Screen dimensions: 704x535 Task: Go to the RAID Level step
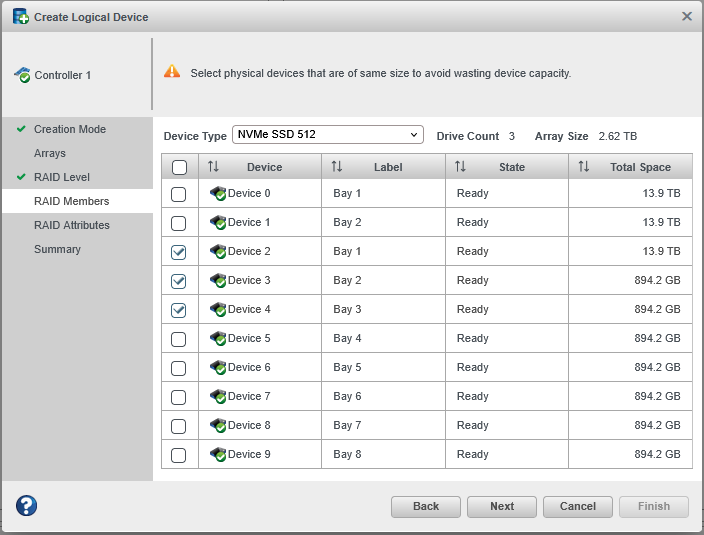pyautogui.click(x=62, y=177)
